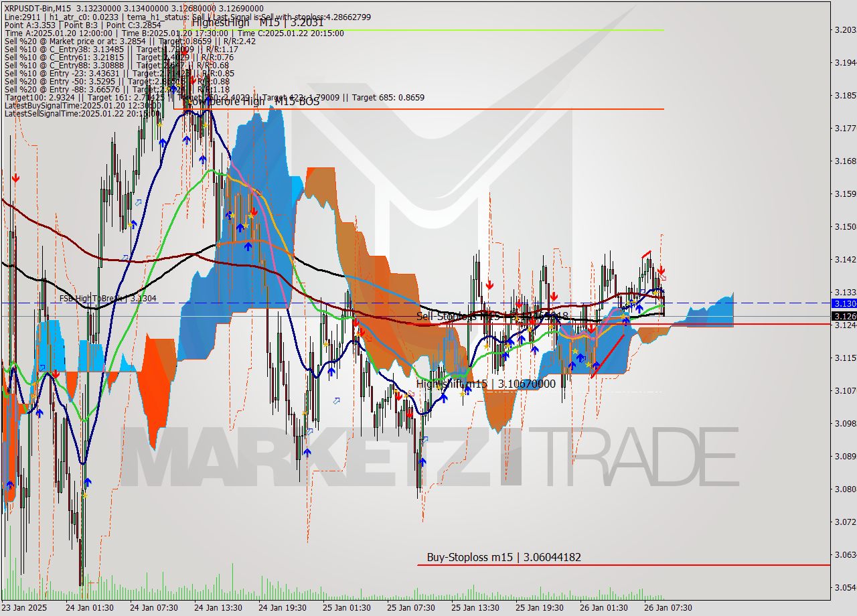Click the '24 Jan 19:30' time axis label
This screenshot has width=857, height=616.
pyautogui.click(x=282, y=608)
